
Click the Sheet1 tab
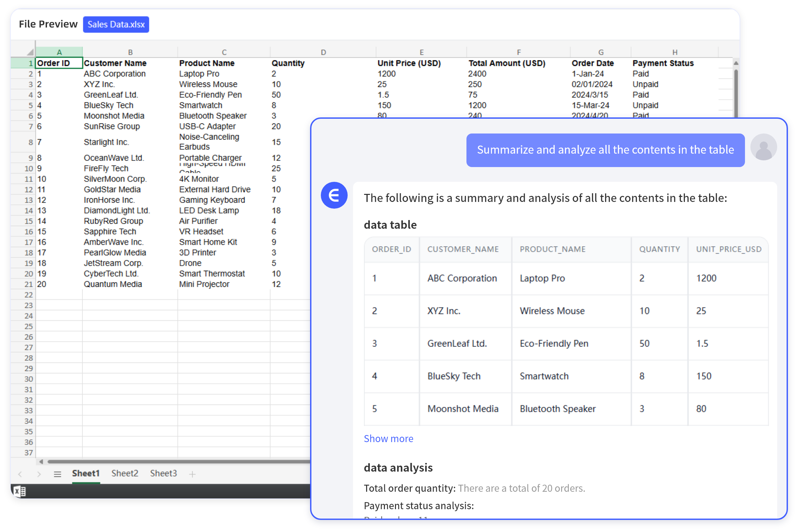tap(85, 473)
